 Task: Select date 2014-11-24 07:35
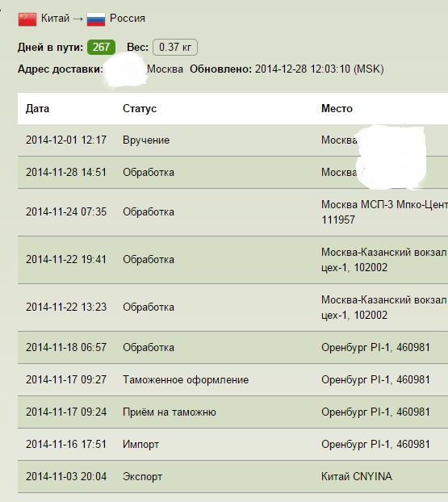click(66, 212)
